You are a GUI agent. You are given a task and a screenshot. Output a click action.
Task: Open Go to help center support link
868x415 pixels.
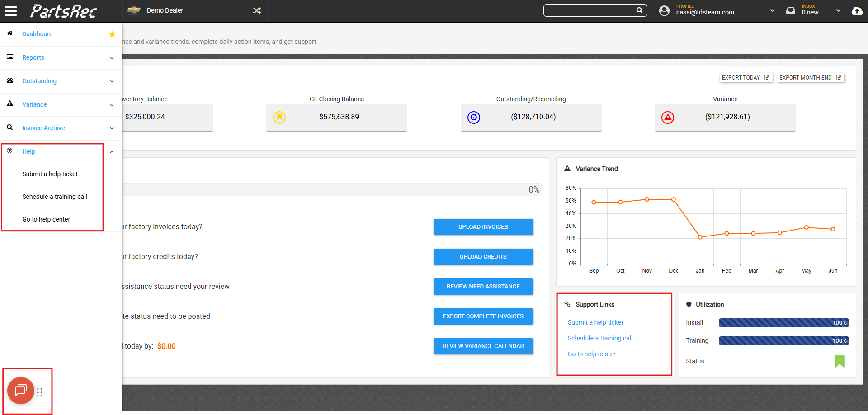coord(591,354)
